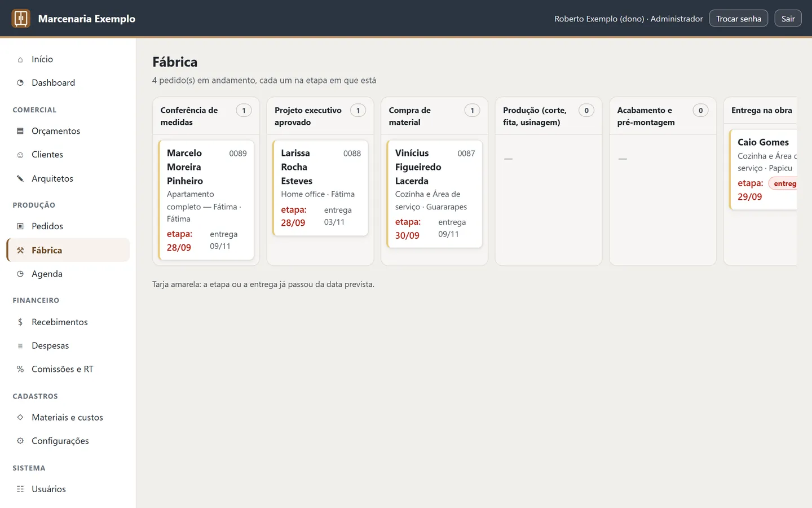The width and height of the screenshot is (812, 508).
Task: Open Clientes in the sidebar
Action: (x=68, y=155)
